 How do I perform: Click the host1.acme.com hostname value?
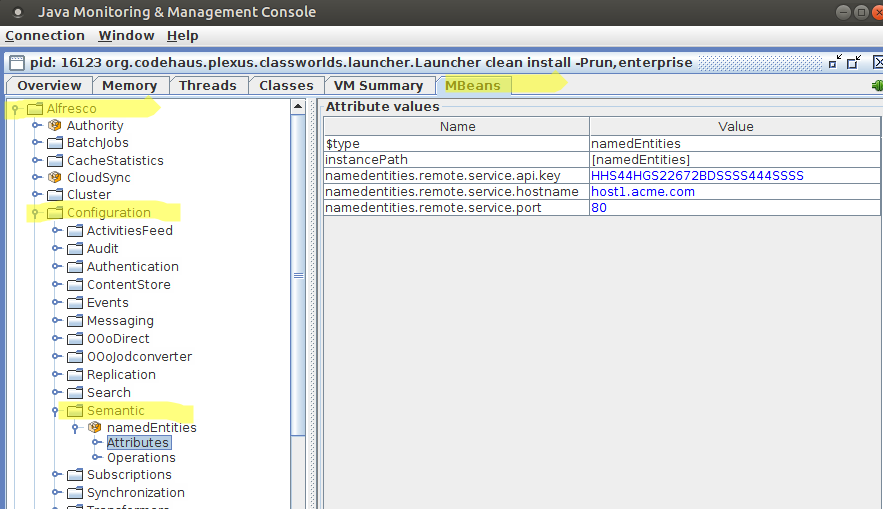pyautogui.click(x=642, y=192)
